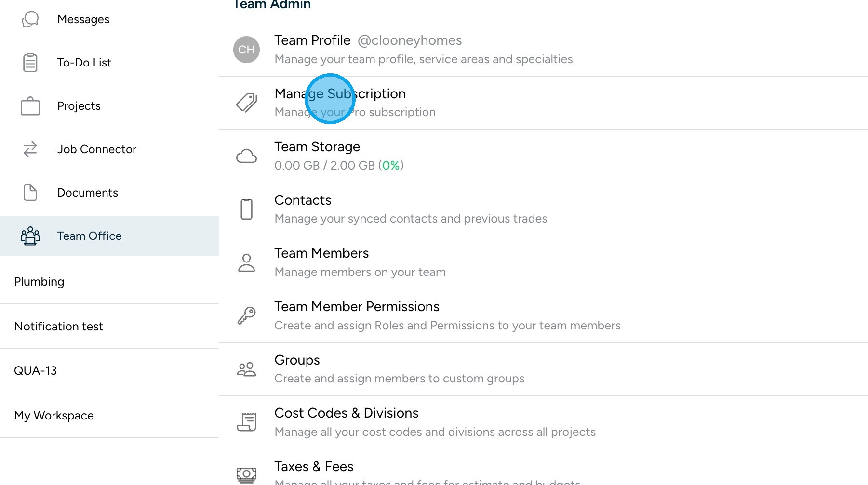The width and height of the screenshot is (868, 485).
Task: Click the To-Do List clipboard icon
Action: 30,63
